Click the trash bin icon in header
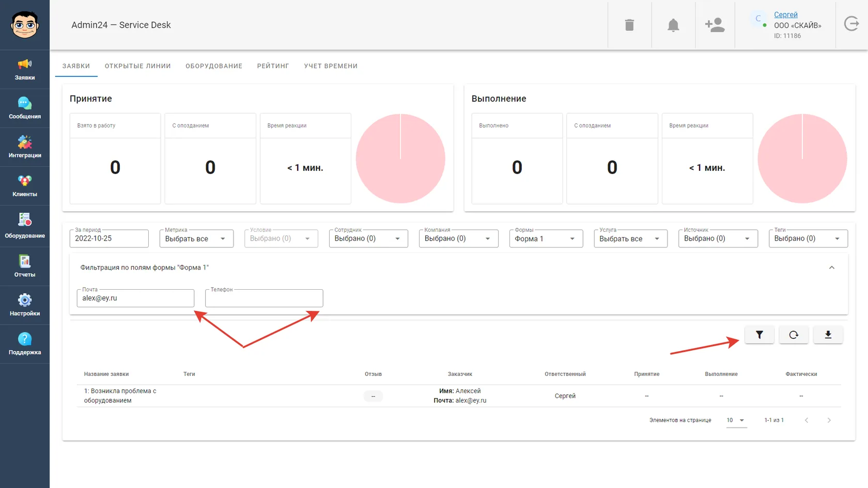868x488 pixels. tap(629, 25)
